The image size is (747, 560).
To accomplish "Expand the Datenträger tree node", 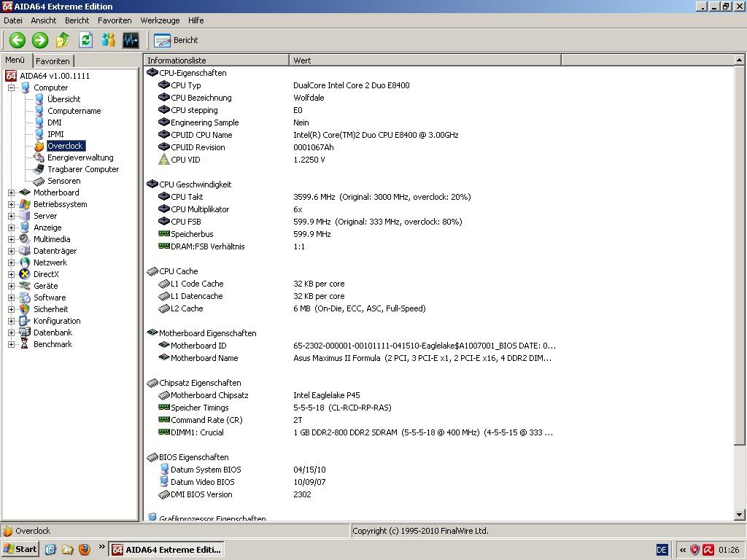I will pyautogui.click(x=11, y=251).
